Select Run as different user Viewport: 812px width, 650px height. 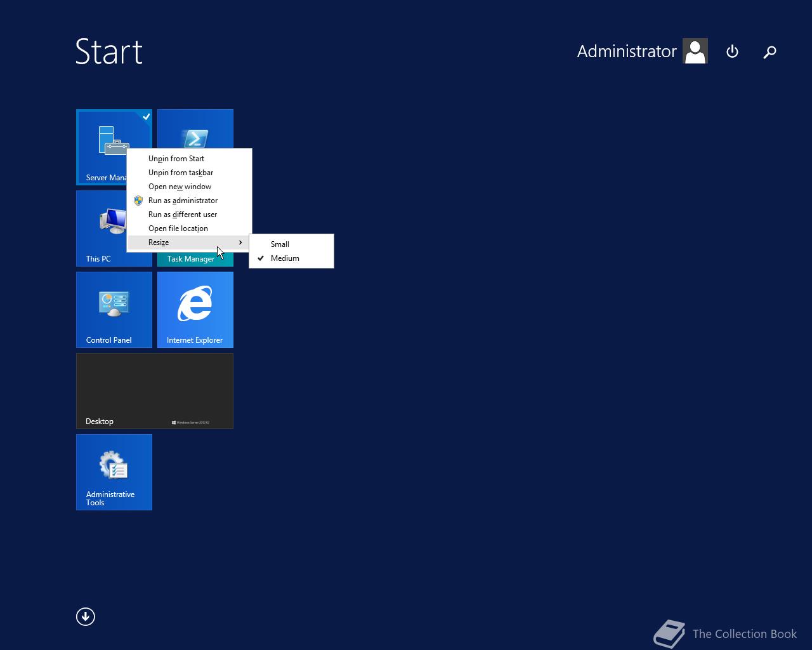189,215
